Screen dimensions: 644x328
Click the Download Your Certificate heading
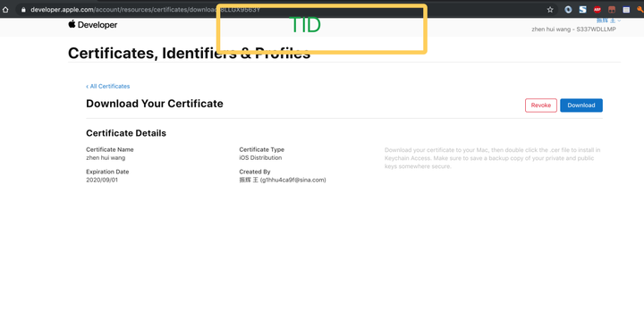155,104
